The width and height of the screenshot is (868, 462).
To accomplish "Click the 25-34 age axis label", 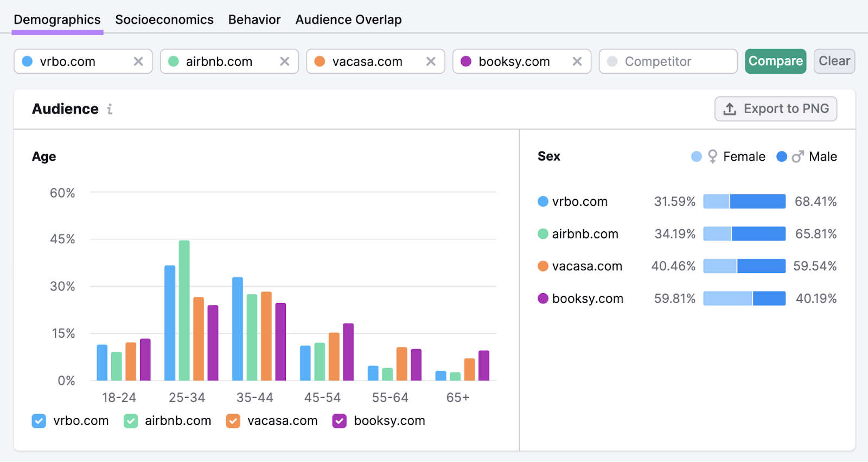I will coord(187,397).
